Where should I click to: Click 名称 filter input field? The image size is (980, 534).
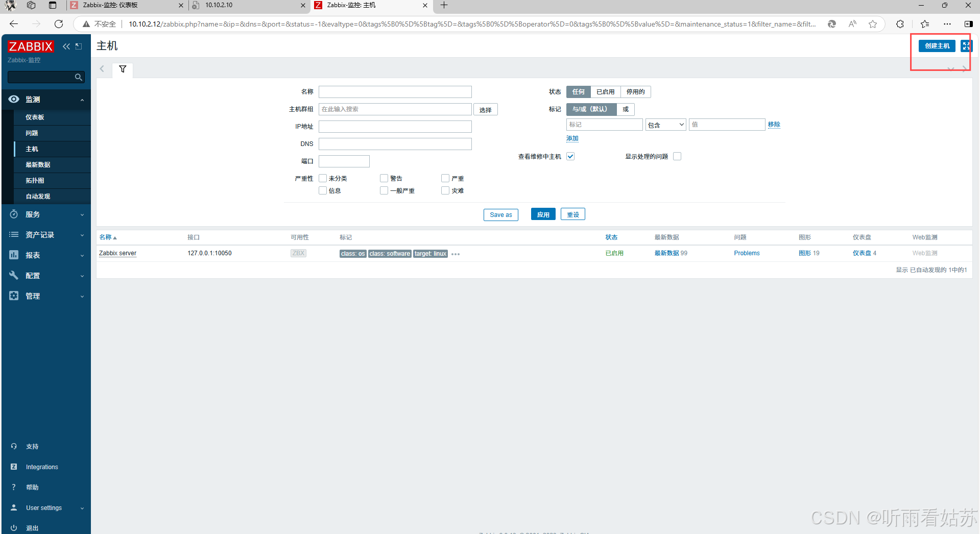point(395,92)
